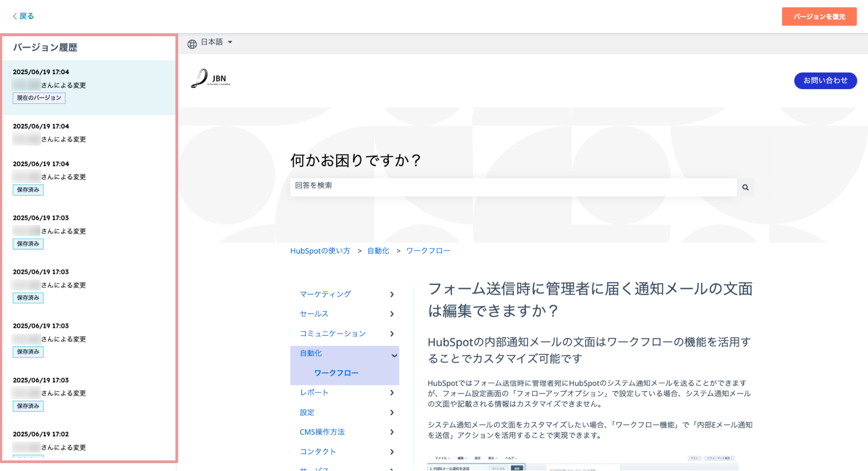
Task: Click the バージョンを復元 button
Action: click(x=819, y=17)
